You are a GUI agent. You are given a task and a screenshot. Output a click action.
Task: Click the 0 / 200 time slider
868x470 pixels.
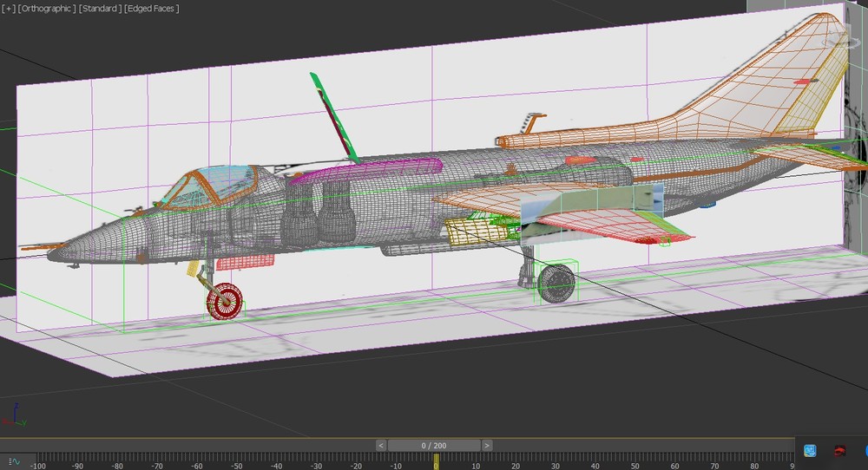[x=434, y=445]
